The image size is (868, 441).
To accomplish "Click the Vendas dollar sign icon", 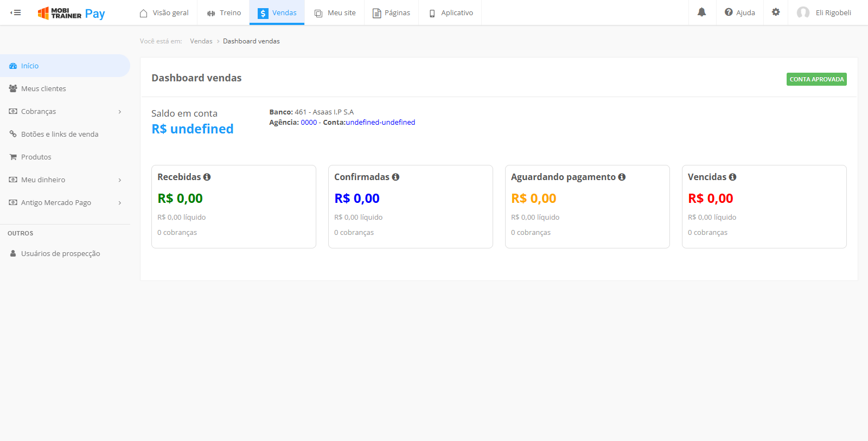I will tap(263, 13).
